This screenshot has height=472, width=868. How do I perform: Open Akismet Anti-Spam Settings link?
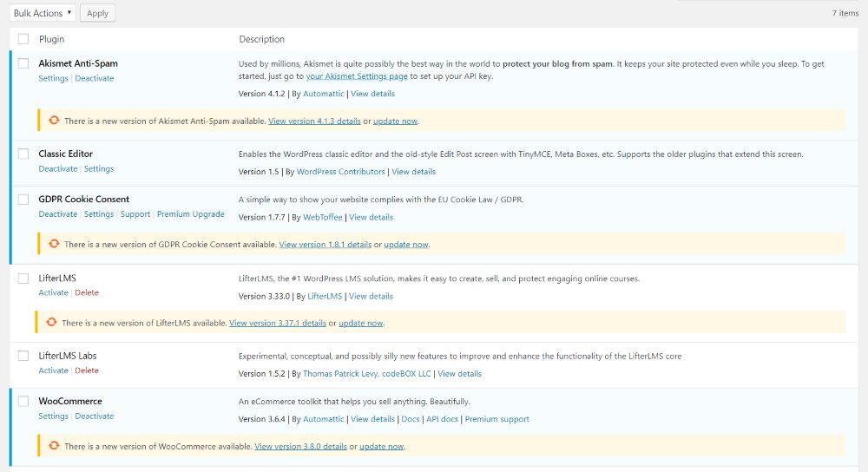click(53, 78)
